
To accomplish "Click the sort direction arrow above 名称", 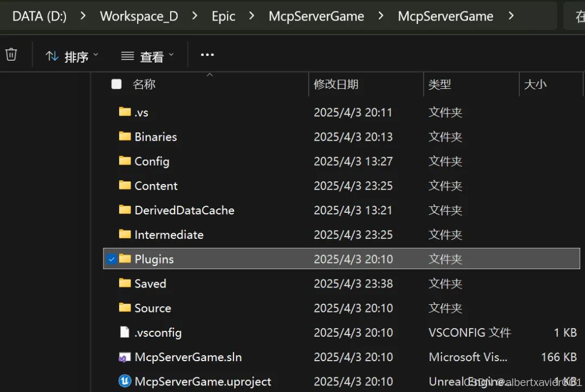I will 210,75.
